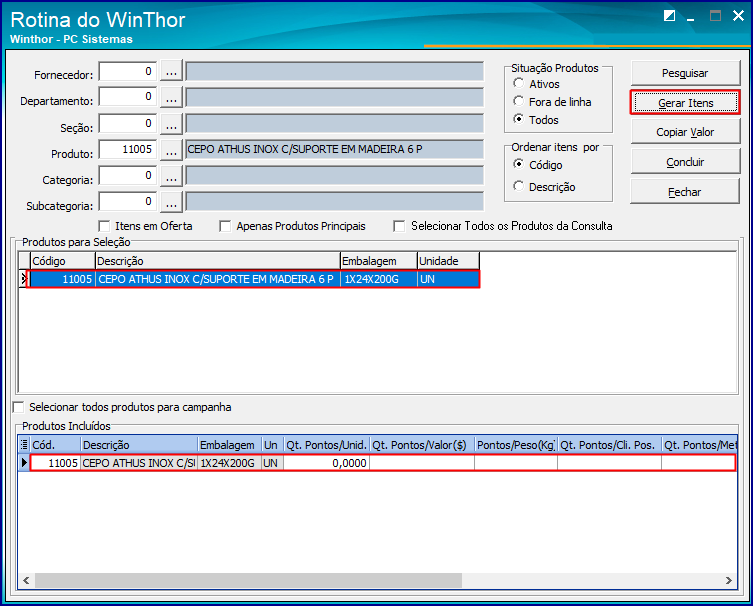This screenshot has height=606, width=753.
Task: Click the Departamento code input field
Action: (x=128, y=97)
